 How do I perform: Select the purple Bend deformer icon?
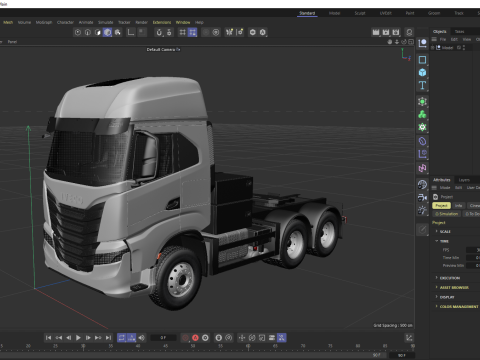coord(422,141)
